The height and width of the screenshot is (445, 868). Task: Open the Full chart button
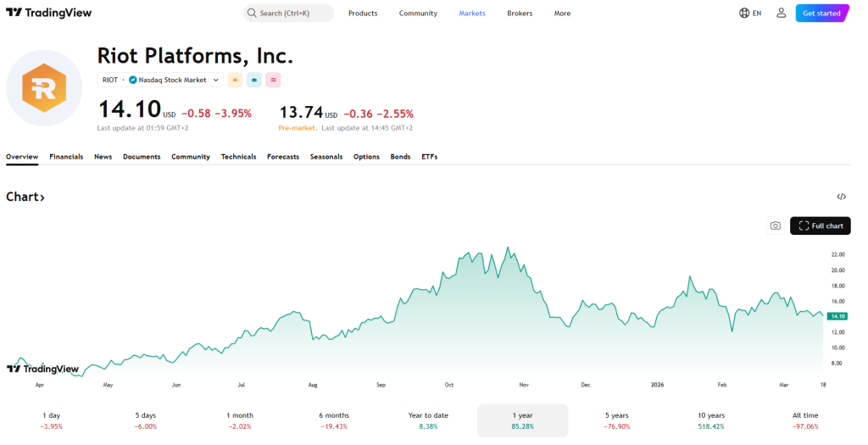pos(820,225)
